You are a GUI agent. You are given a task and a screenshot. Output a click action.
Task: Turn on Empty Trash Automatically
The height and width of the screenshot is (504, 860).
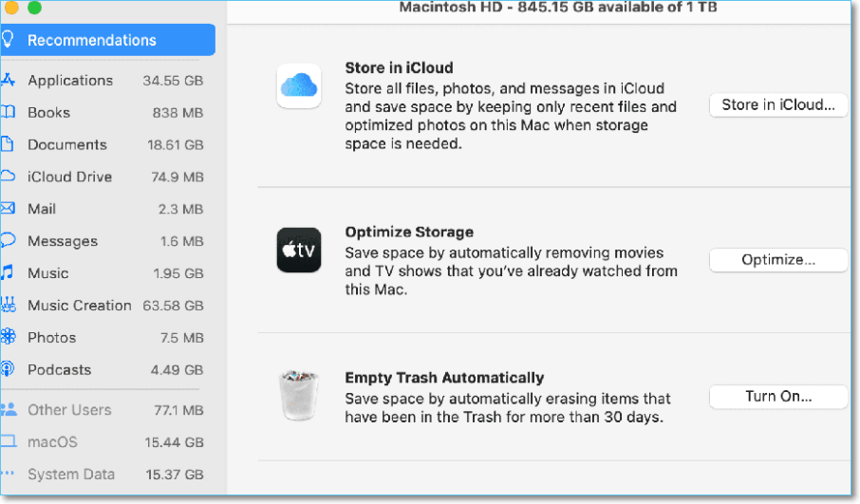tap(777, 397)
